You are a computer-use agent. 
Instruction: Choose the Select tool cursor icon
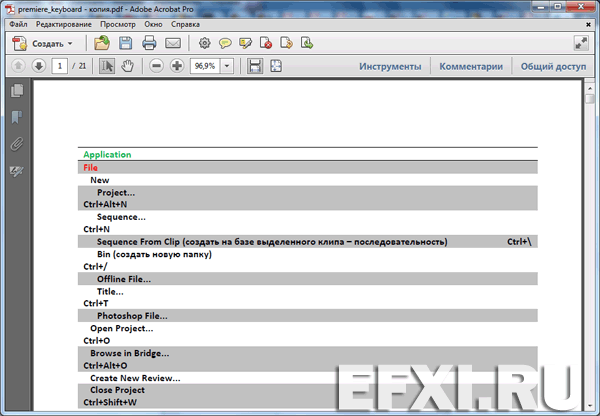[x=107, y=66]
